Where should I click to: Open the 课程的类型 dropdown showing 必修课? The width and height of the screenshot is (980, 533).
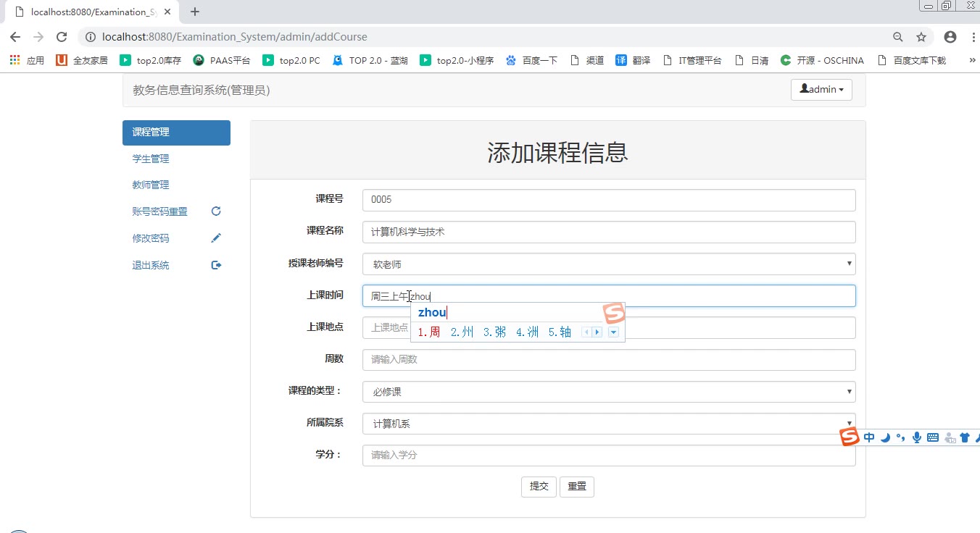609,391
